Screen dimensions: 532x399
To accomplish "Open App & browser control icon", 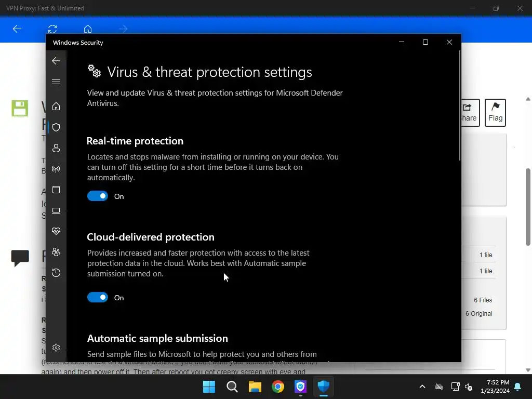I will 56,190.
